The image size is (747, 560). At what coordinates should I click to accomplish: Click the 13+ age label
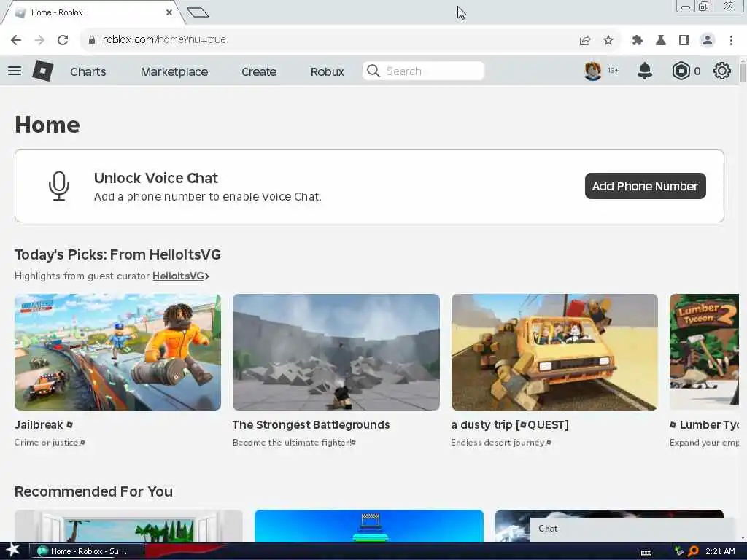pyautogui.click(x=613, y=71)
